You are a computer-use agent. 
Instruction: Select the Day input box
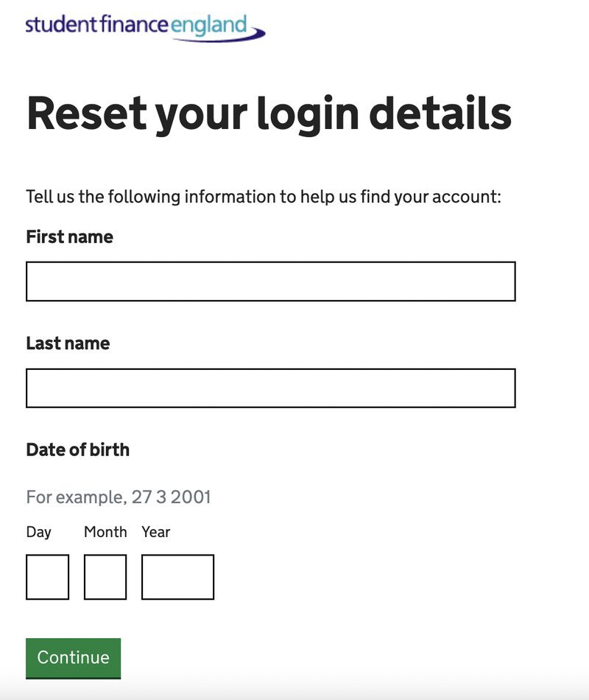(x=47, y=577)
